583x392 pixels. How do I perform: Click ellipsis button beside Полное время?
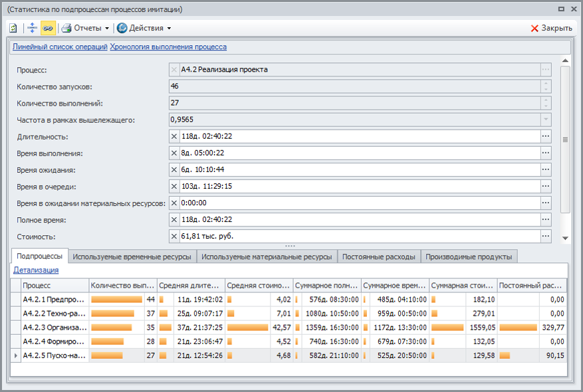[x=546, y=219]
